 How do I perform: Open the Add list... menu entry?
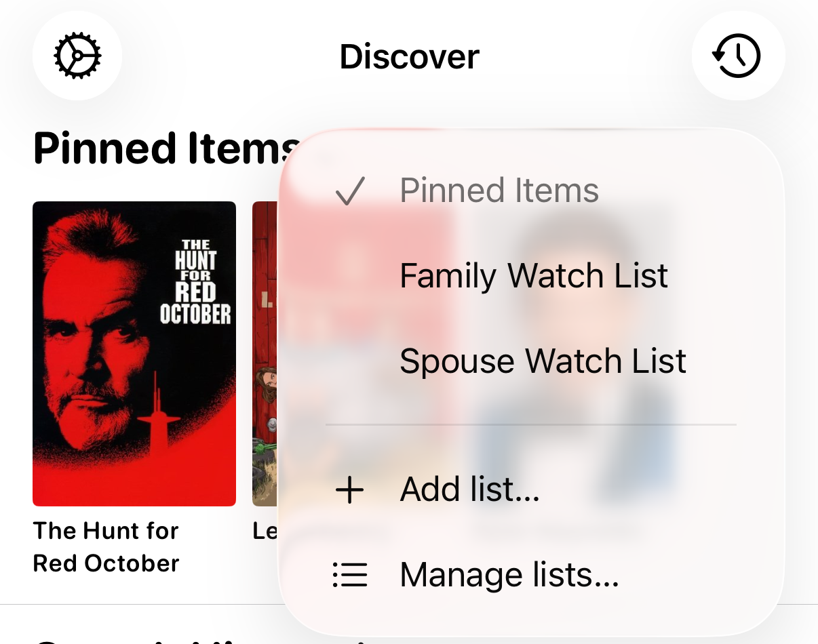469,488
